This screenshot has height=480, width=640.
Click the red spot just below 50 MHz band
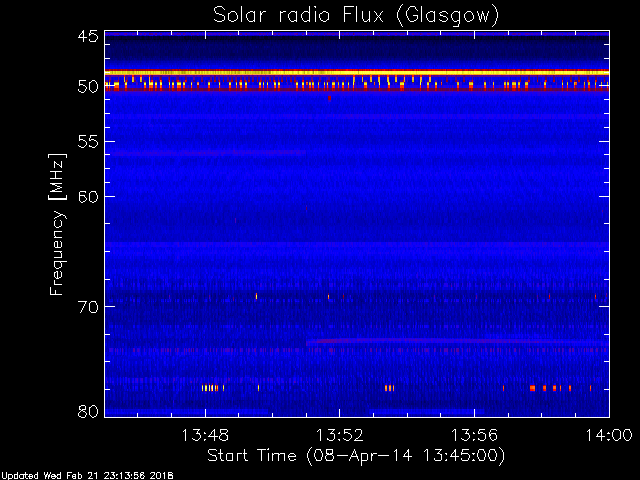click(329, 98)
